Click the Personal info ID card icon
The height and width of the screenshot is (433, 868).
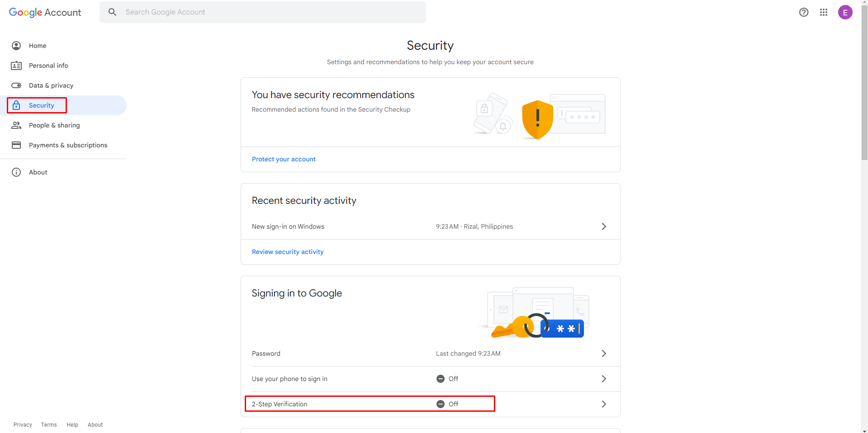point(16,66)
